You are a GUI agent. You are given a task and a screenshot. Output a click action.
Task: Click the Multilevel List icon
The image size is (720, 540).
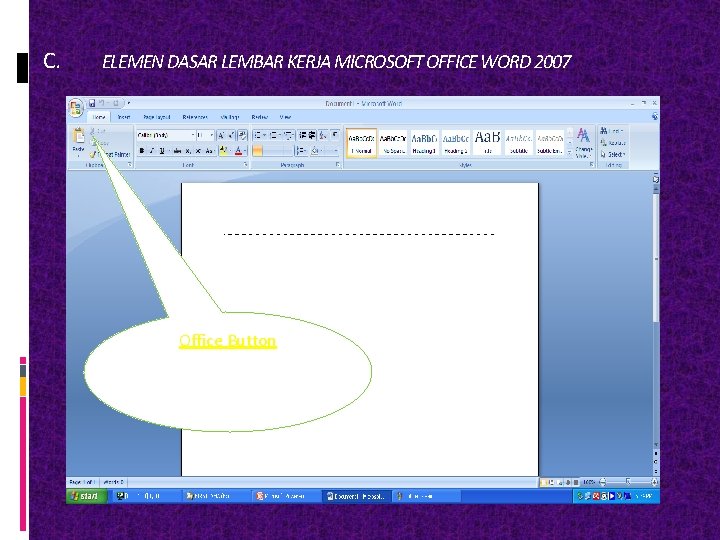(288, 135)
